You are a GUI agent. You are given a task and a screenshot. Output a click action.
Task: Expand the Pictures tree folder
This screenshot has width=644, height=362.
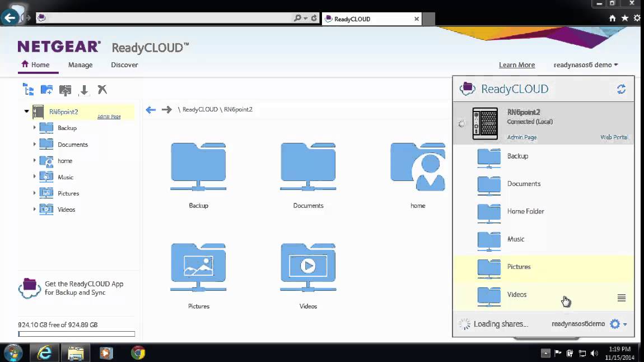(35, 193)
